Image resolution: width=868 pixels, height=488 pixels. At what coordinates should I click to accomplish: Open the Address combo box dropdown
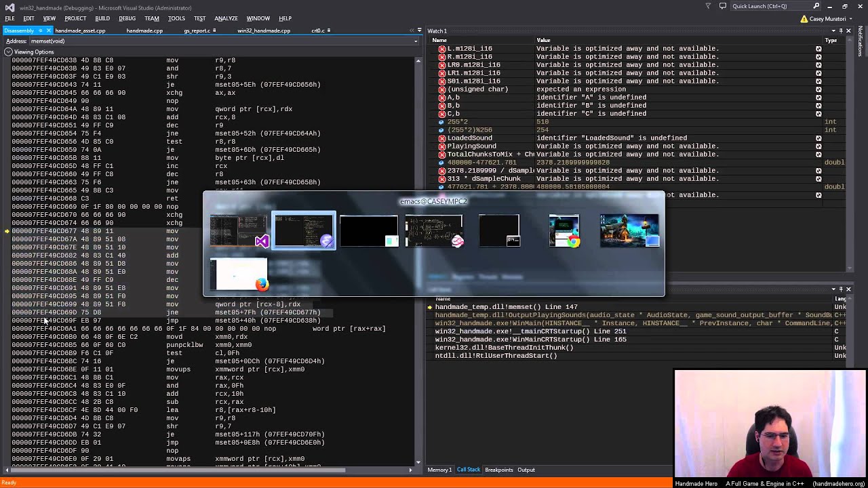click(x=416, y=41)
